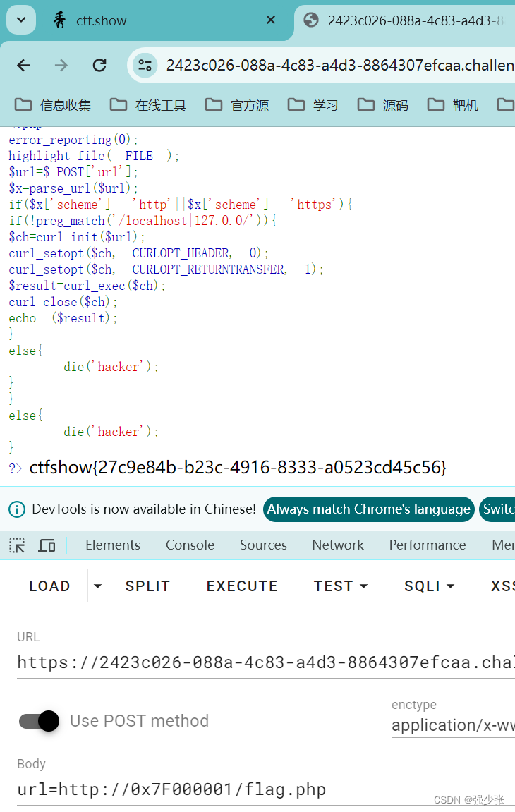Open the Sources DevTools tab
The height and width of the screenshot is (812, 515).
pos(263,545)
